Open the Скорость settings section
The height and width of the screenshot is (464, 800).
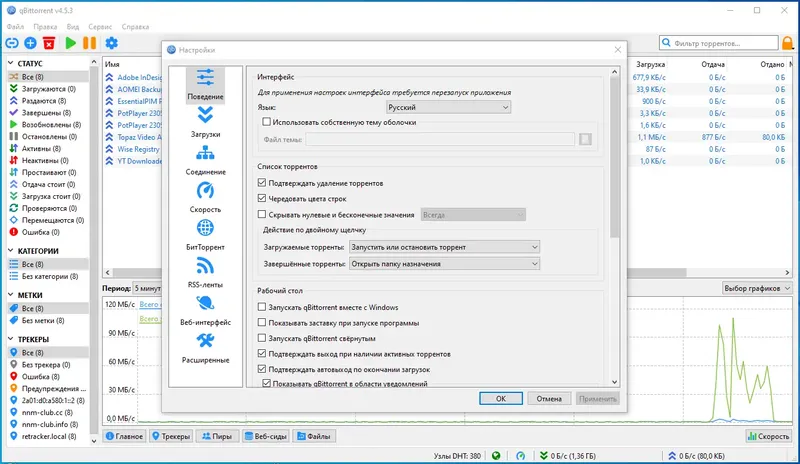(205, 198)
